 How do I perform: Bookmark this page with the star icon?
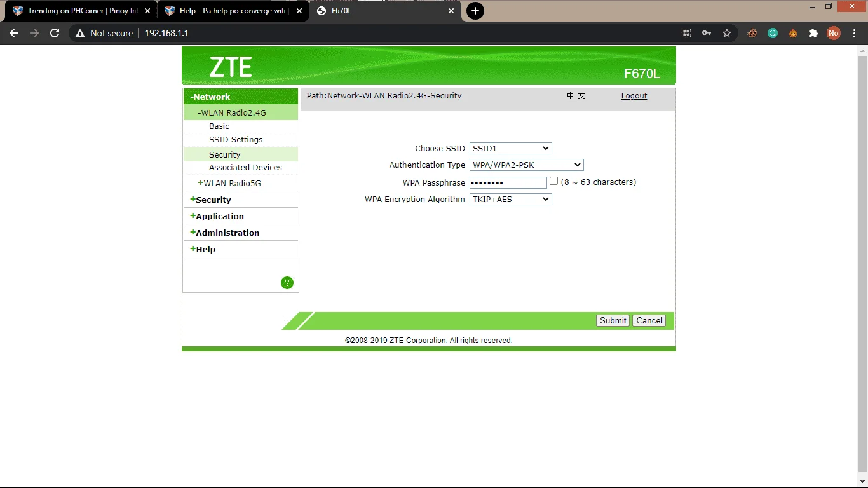727,33
